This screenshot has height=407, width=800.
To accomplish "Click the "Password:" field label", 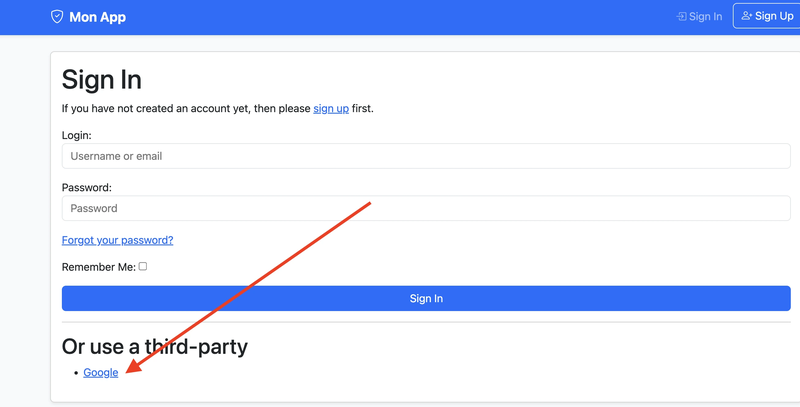I will (87, 187).
